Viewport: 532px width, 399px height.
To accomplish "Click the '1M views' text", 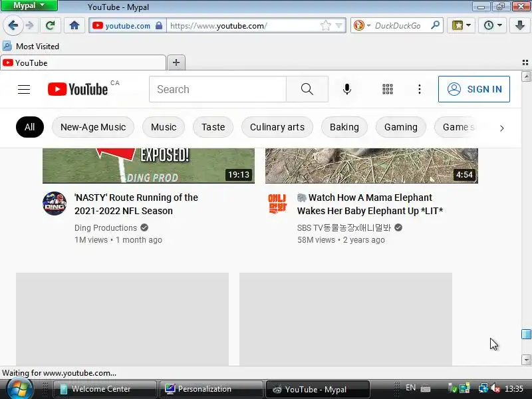I will point(91,240).
